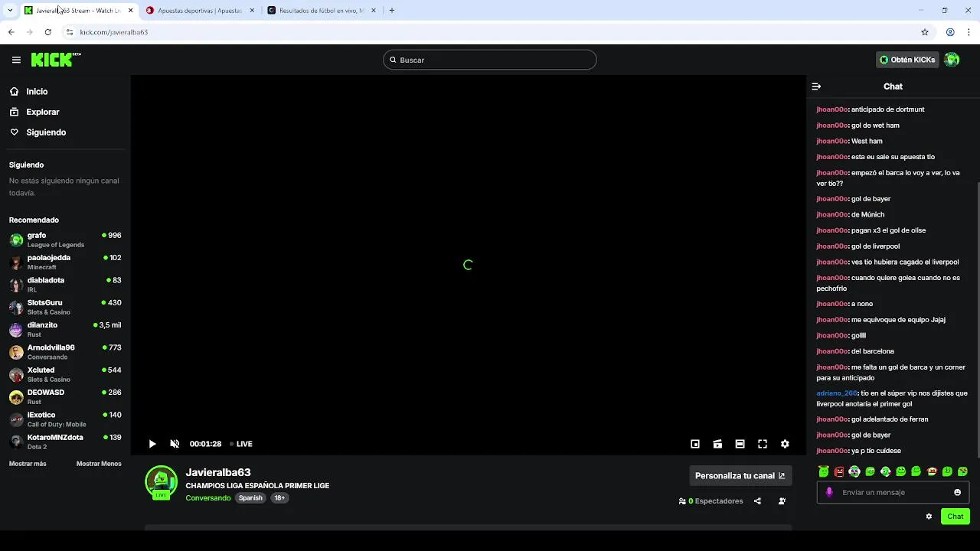The height and width of the screenshot is (551, 980).
Task: Open chat settings gear icon
Action: [x=929, y=517]
